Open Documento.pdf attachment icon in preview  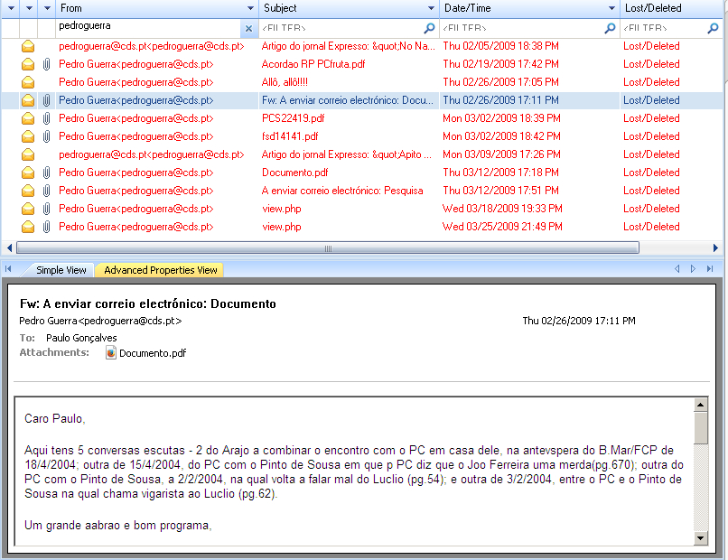pos(110,353)
